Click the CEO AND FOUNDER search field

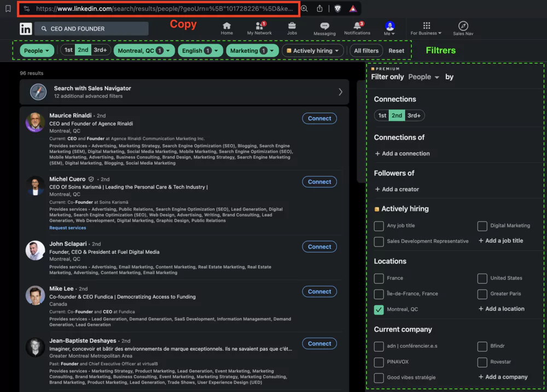point(92,28)
